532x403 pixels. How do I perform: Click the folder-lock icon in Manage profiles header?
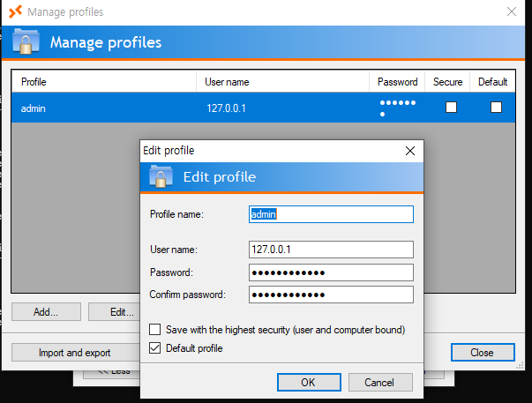(x=27, y=42)
